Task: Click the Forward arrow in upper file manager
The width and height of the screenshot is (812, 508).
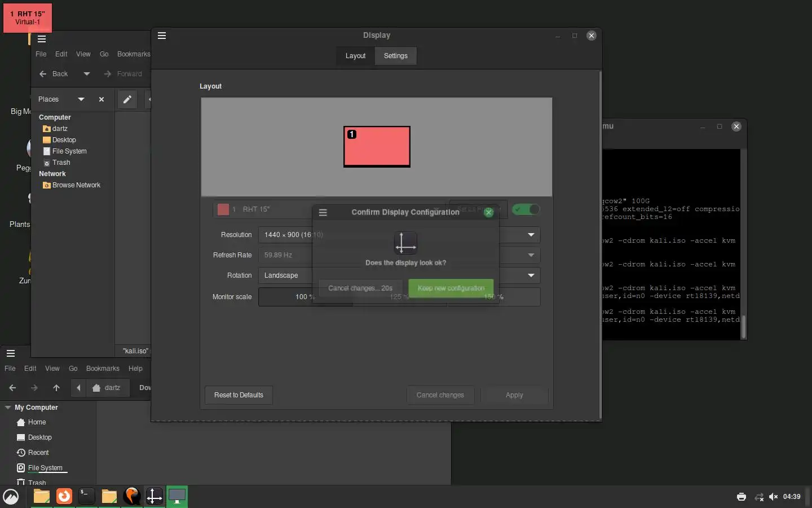Action: [123, 74]
